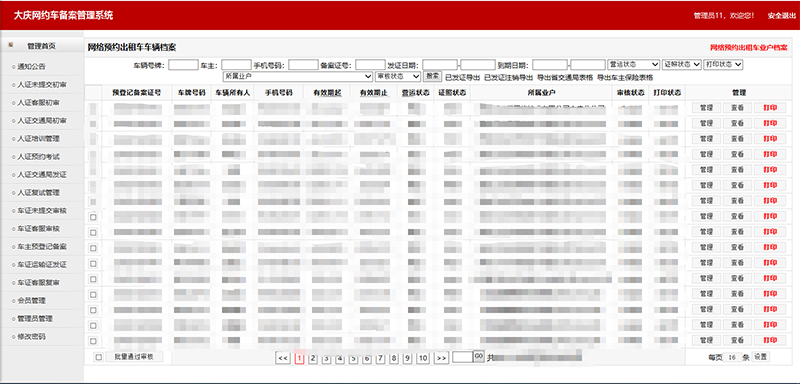Click the GO page jump button
The width and height of the screenshot is (800, 384).
pyautogui.click(x=479, y=356)
